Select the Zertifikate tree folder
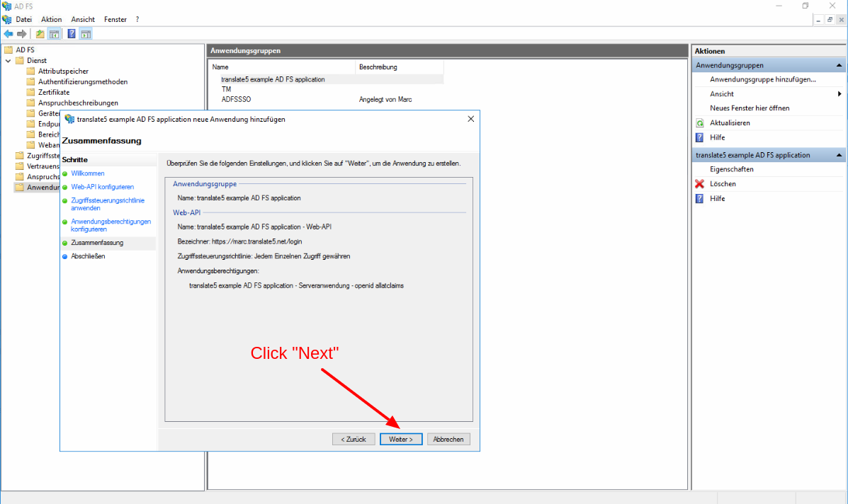 tap(54, 92)
